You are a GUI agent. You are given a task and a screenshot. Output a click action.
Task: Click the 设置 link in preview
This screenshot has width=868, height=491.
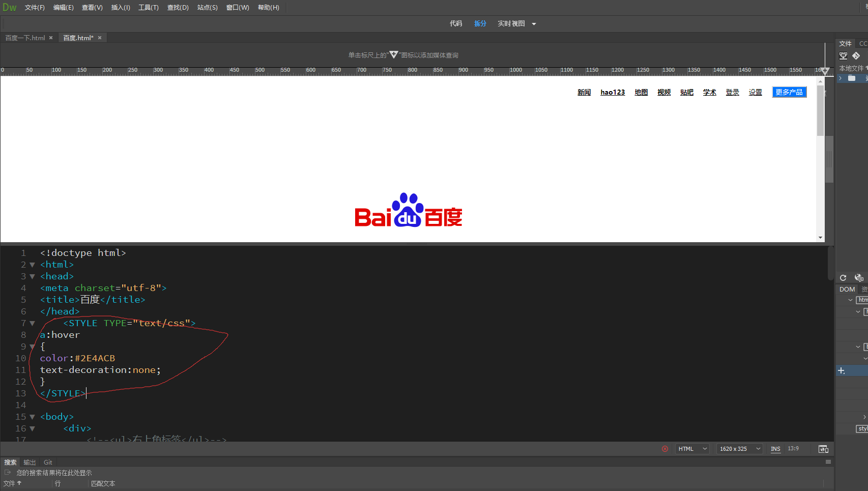point(756,92)
